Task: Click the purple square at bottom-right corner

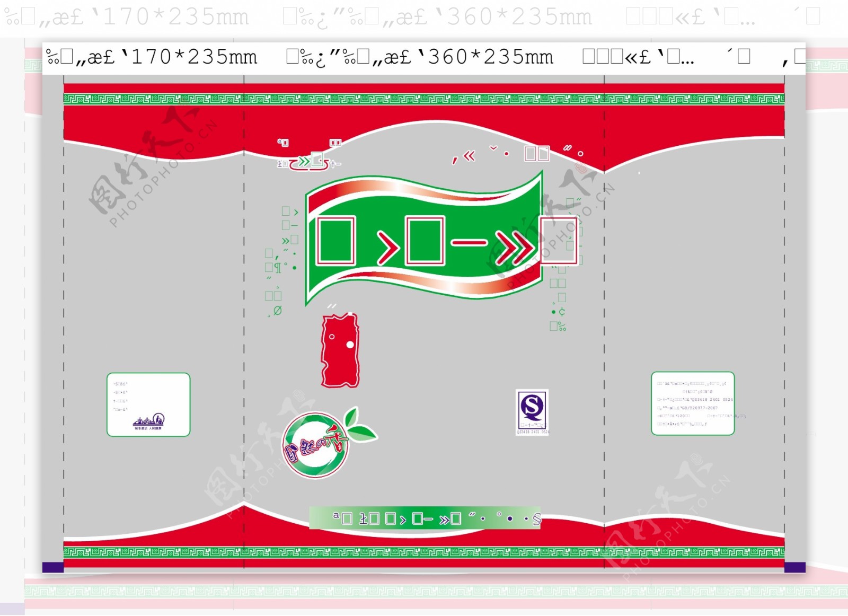Action: (795, 567)
